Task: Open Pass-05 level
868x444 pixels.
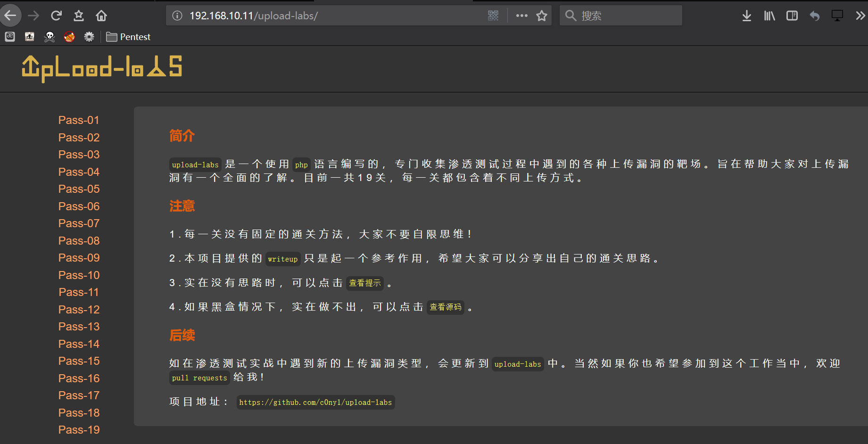Action: (x=79, y=189)
